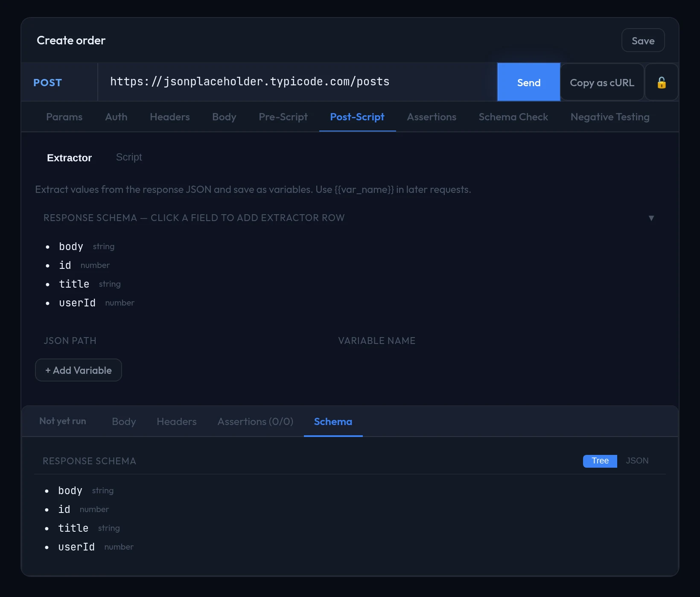Open the response Headers tab
This screenshot has width=700, height=597.
pyautogui.click(x=176, y=422)
